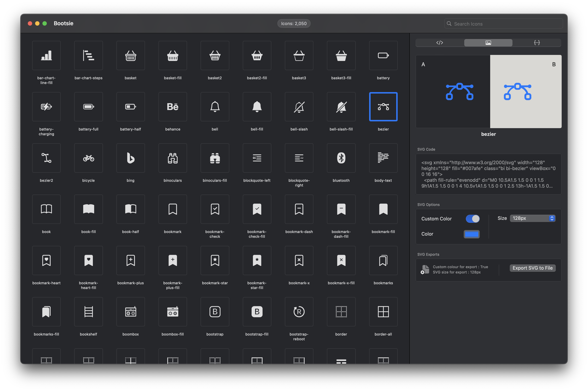Select the boombox-fill icon
This screenshot has width=588, height=391.
click(x=173, y=312)
